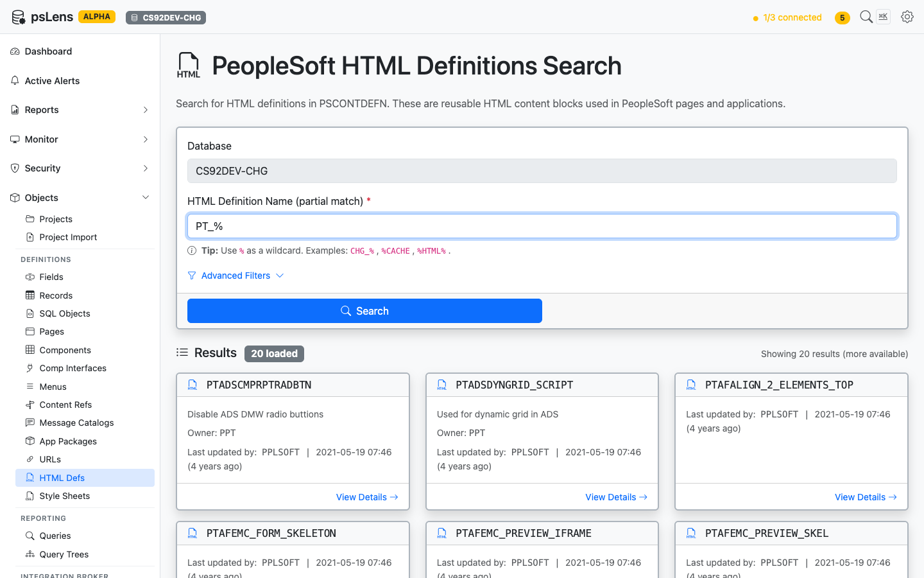This screenshot has width=924, height=578.
Task: Go to Query Trees page
Action: pos(85,554)
